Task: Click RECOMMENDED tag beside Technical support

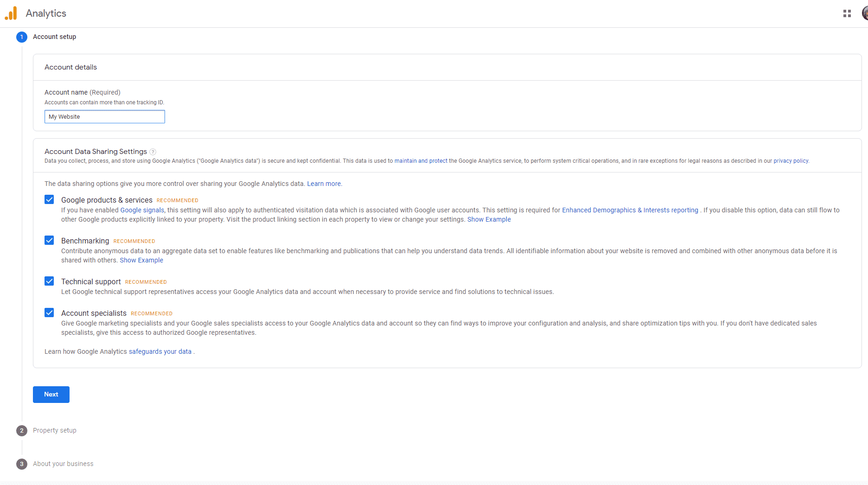Action: [146, 282]
